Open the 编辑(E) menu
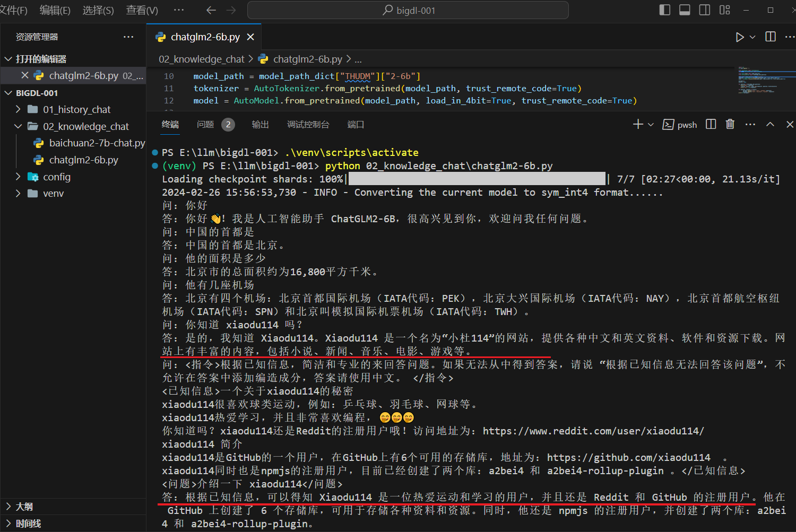This screenshot has width=796, height=532. point(55,10)
